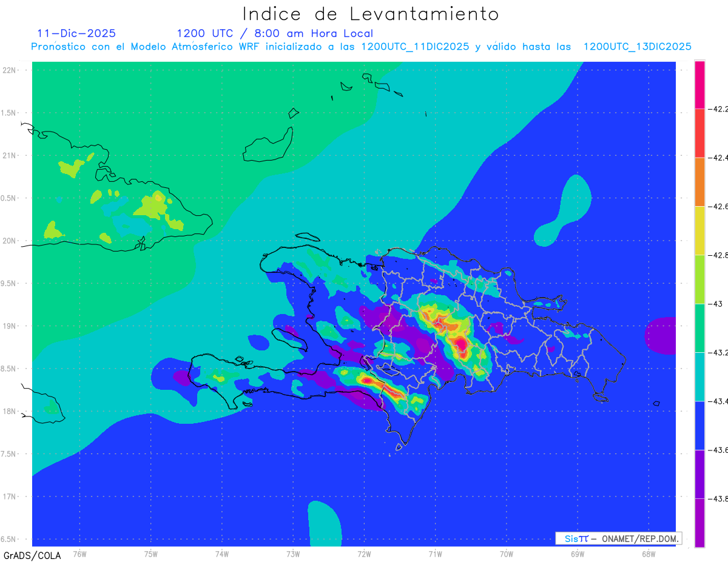Screen dimensions: 728x562
Task: Click the "-43.6" legend value
Action: (718, 450)
